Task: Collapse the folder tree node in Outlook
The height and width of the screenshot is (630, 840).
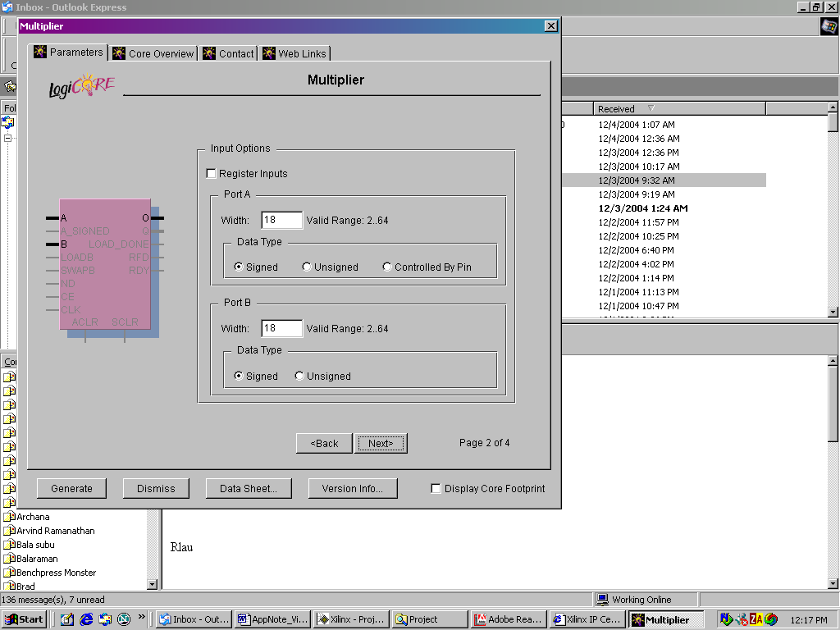Action: tap(7, 138)
